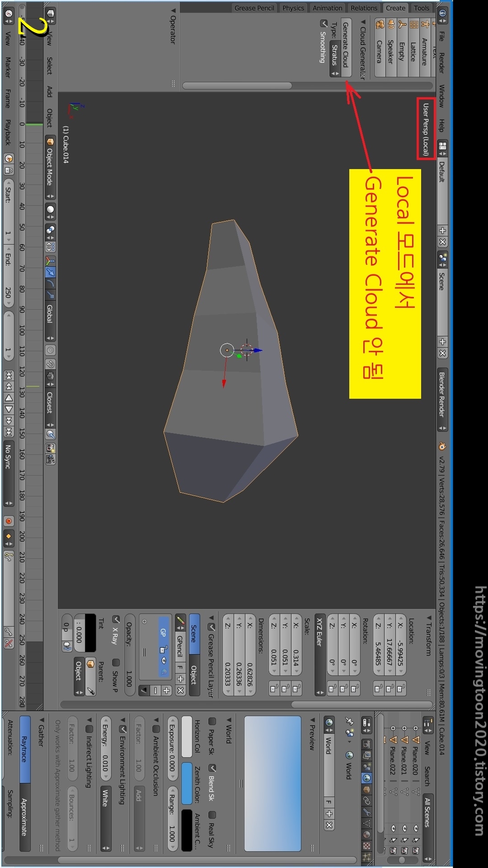Viewport: 488px width, 868px height.
Task: Select the Render Layers properties tab icon
Action: point(367,755)
